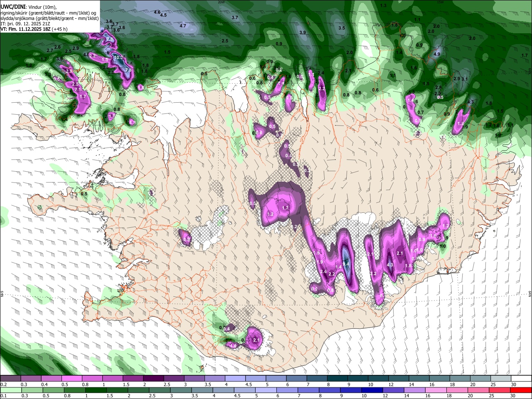Click the 9.4 snowfall value on the glacier
This screenshot has height=399, width=532.
tap(346, 264)
